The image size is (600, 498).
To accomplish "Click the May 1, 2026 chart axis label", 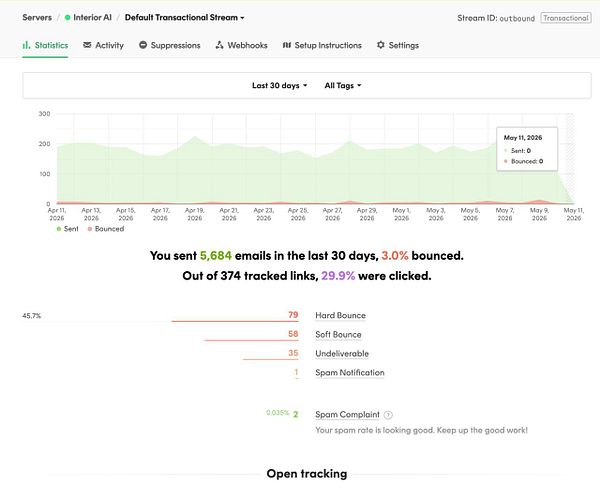I will click(x=401, y=214).
